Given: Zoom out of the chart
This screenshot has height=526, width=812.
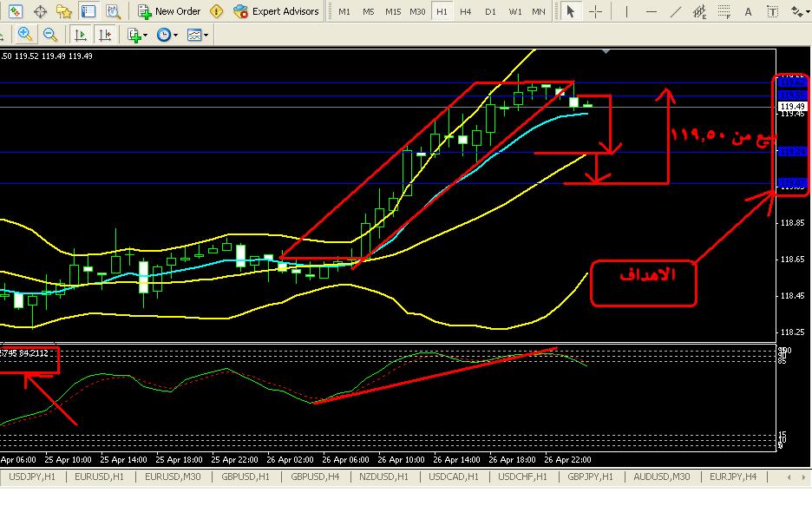Looking at the screenshot, I should click(50, 35).
